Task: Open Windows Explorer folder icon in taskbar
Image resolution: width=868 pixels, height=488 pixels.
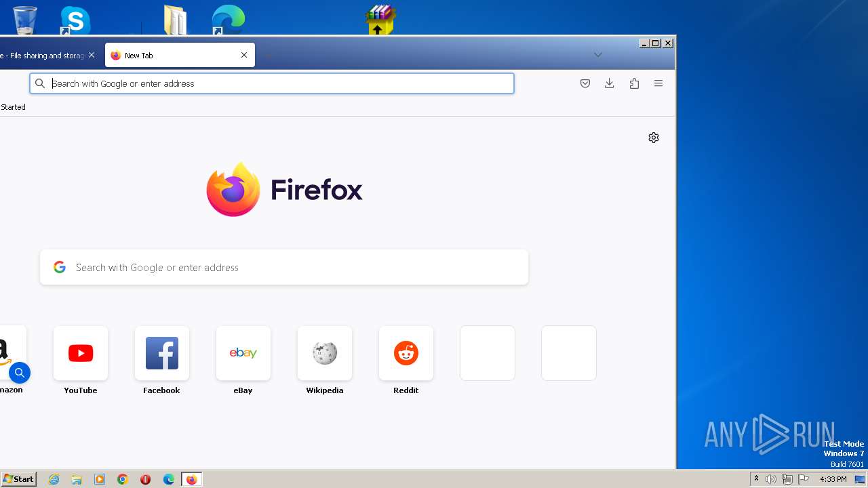Action: (x=77, y=479)
